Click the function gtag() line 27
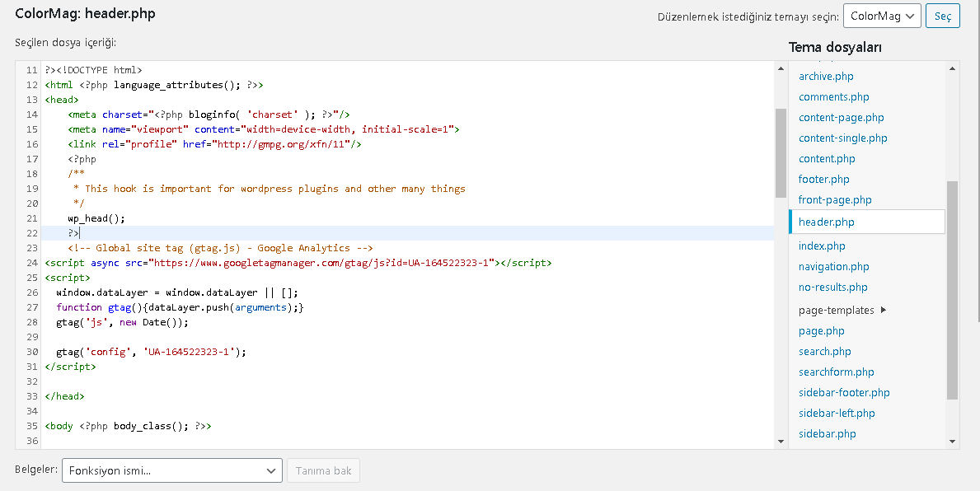 coord(180,307)
